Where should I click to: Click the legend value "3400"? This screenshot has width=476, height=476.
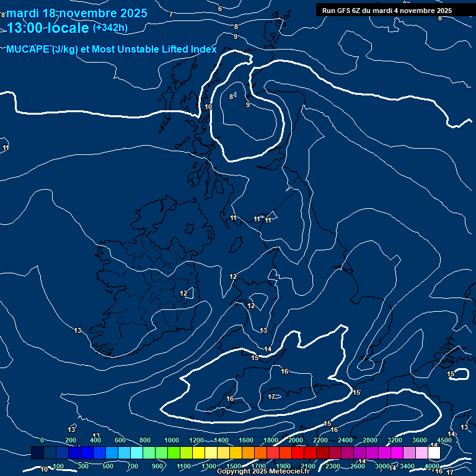[x=407, y=466]
